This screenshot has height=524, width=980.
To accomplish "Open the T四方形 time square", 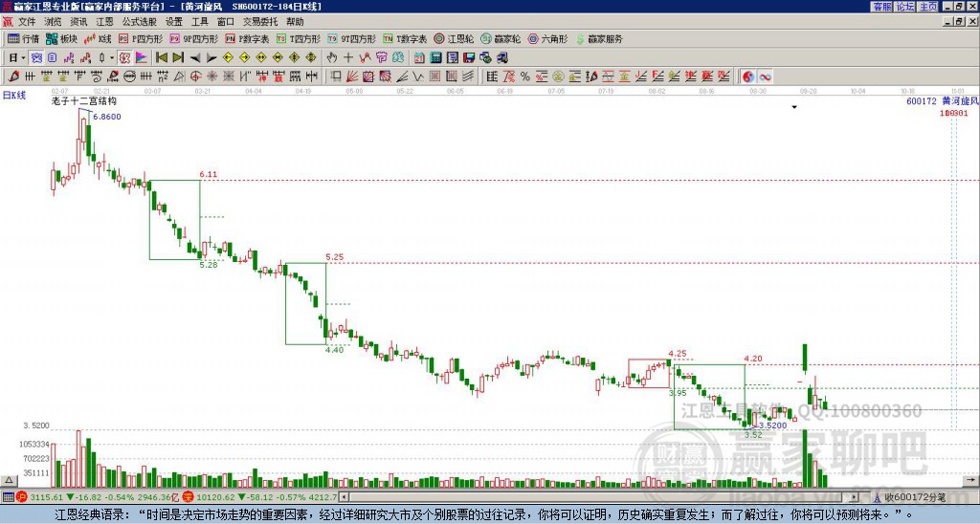I will click(x=299, y=38).
